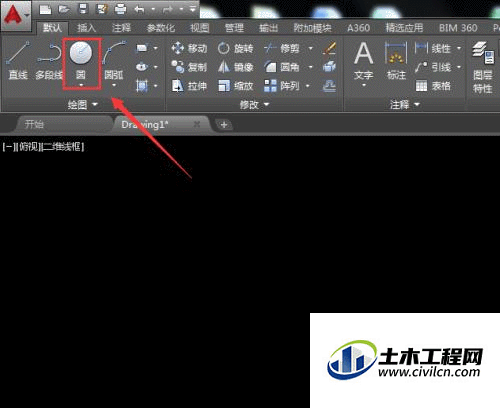500x408 pixels.
Task: Select the 多段线 (Polyline) tool
Action: click(x=49, y=60)
